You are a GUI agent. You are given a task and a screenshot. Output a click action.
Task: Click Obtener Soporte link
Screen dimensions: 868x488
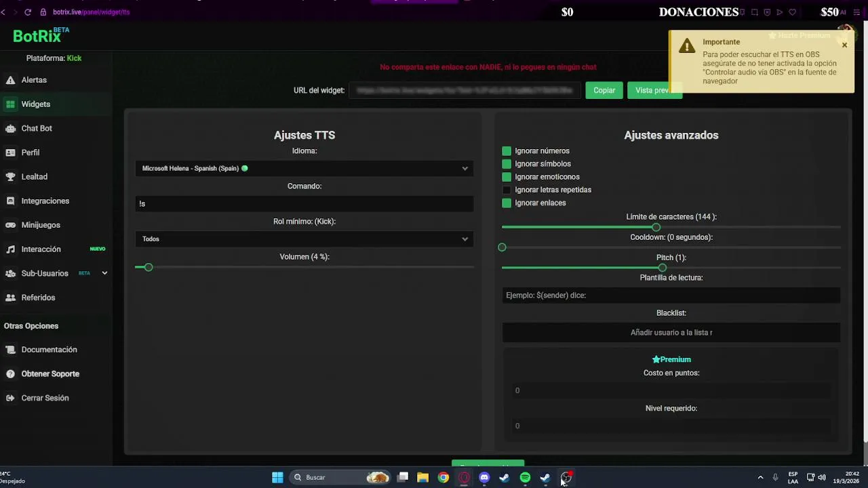[x=50, y=374]
